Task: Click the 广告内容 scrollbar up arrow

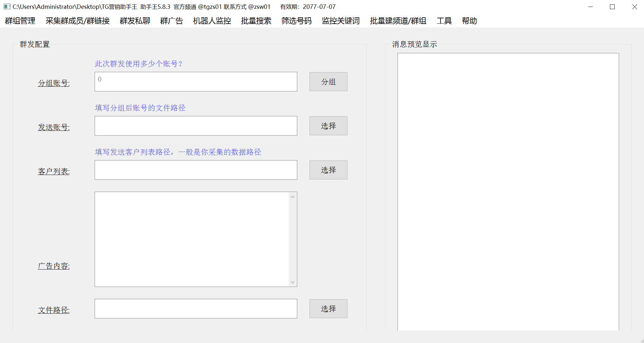Action: click(x=293, y=196)
